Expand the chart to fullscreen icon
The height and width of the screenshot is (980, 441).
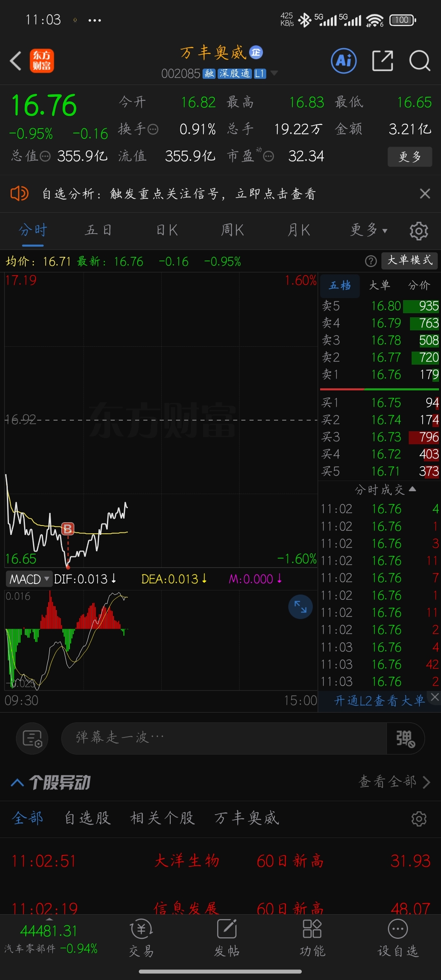[301, 607]
